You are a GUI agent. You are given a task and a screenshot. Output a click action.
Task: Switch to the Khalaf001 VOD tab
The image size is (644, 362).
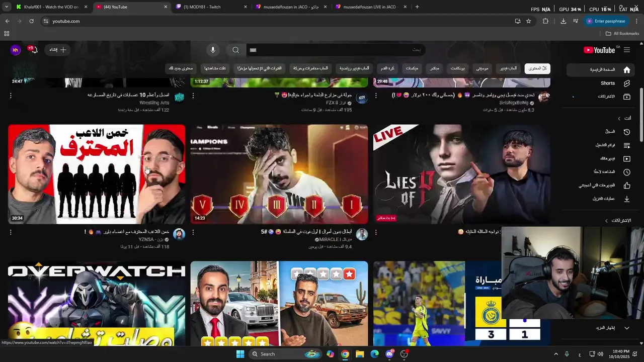[51, 7]
